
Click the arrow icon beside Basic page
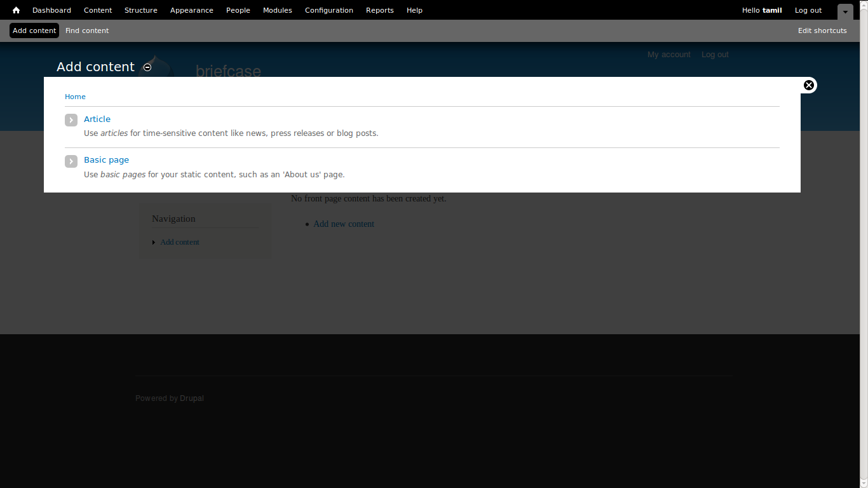pos(71,161)
